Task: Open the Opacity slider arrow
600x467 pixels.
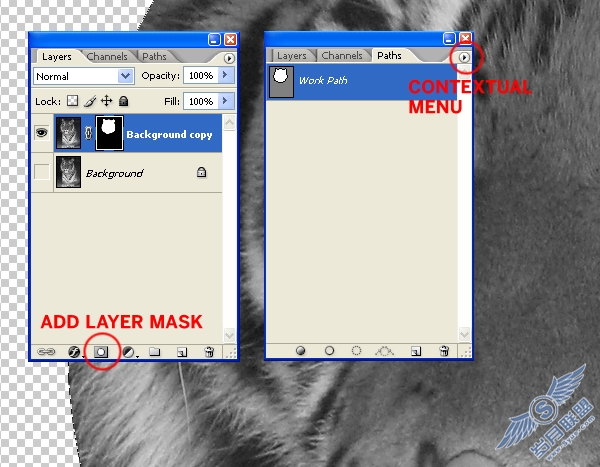Action: point(225,75)
